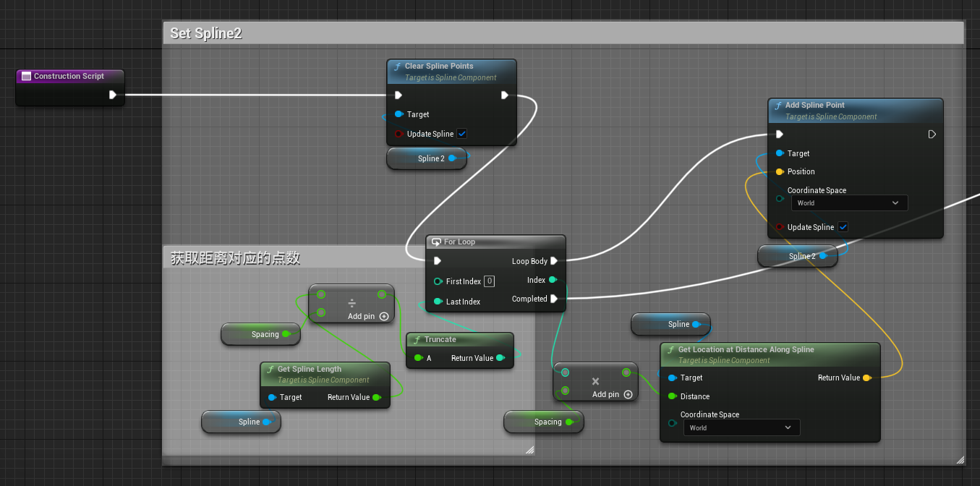Click the multiply node top input pin
The image size is (980, 486).
point(565,372)
